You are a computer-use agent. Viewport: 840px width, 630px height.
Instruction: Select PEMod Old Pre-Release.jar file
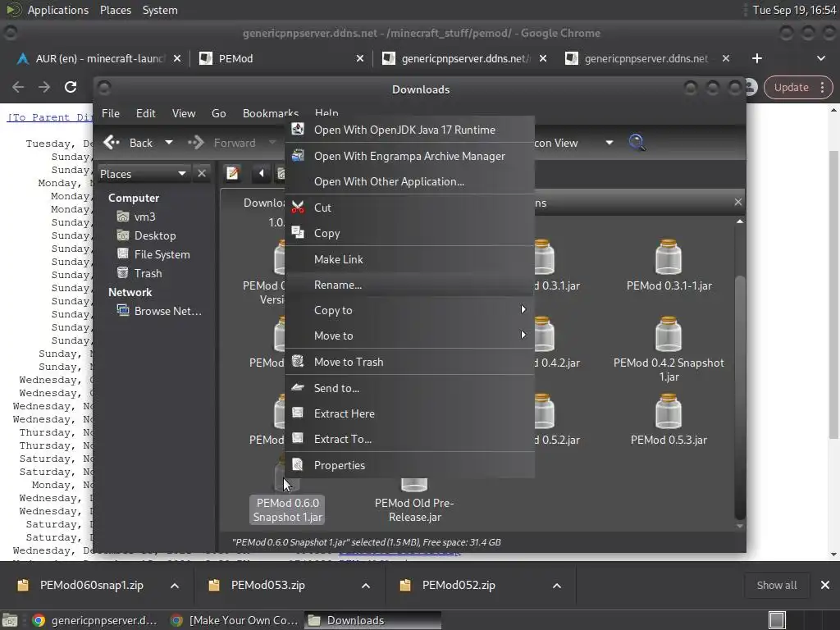tap(414, 500)
